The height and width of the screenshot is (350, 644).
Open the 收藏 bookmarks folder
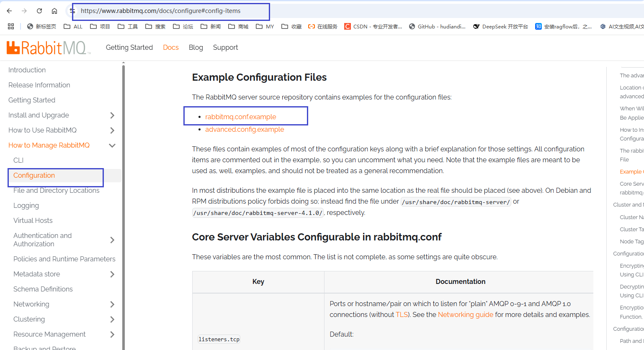coord(291,26)
